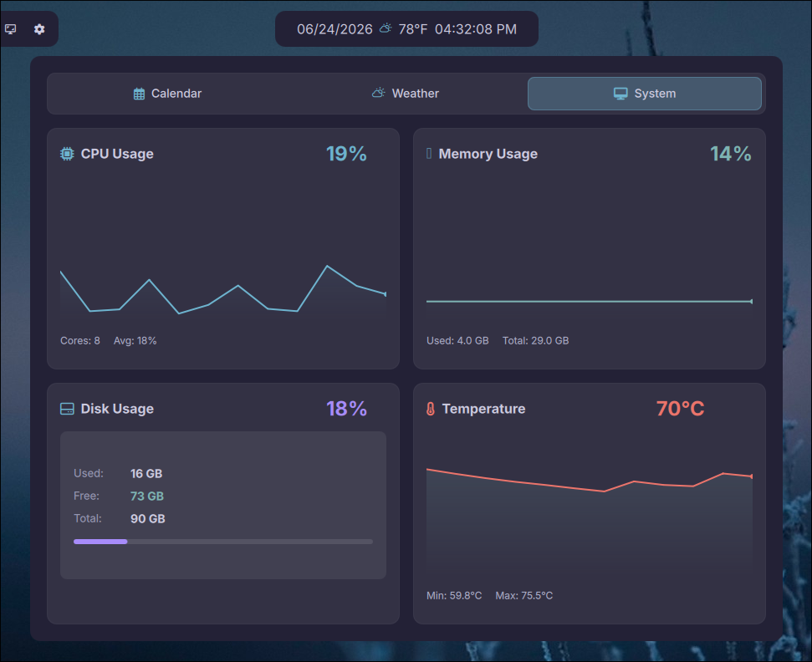Click the 16 GB used disk value
Image resolution: width=812 pixels, height=662 pixels.
pos(146,474)
